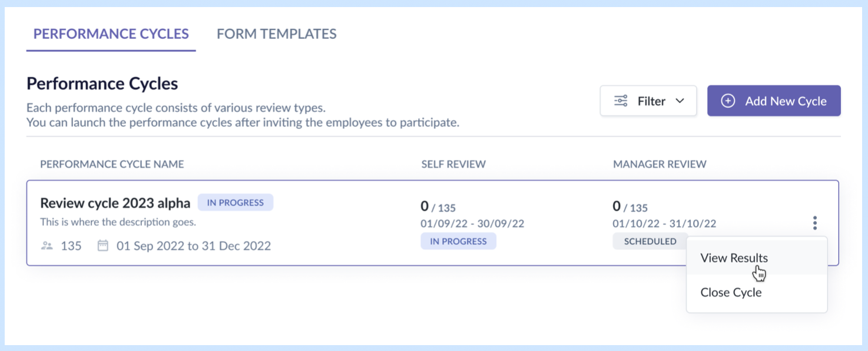Click the Manager Review column header
Image resolution: width=868 pixels, height=351 pixels.
[x=660, y=164]
